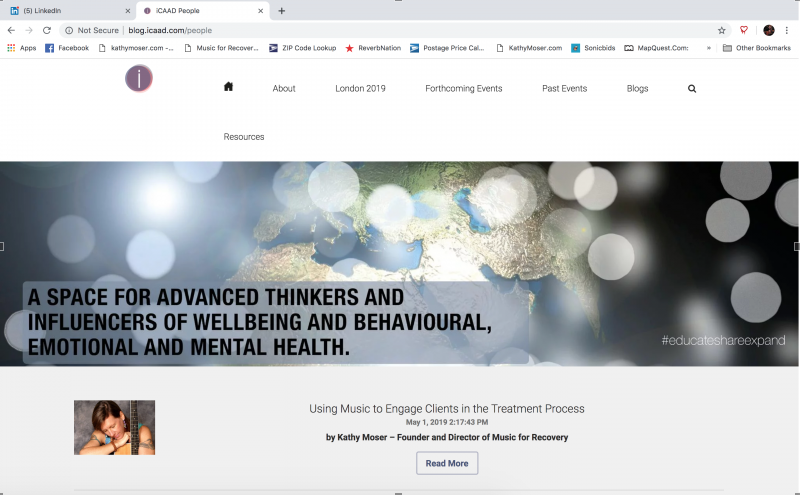Open the Facebook bookmark
The image size is (800, 495).
tap(67, 48)
